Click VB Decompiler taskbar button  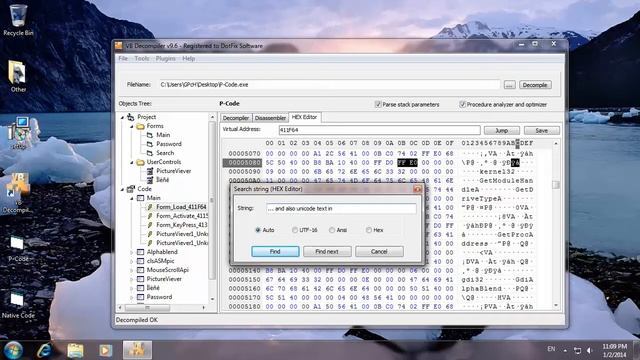click(x=137, y=350)
